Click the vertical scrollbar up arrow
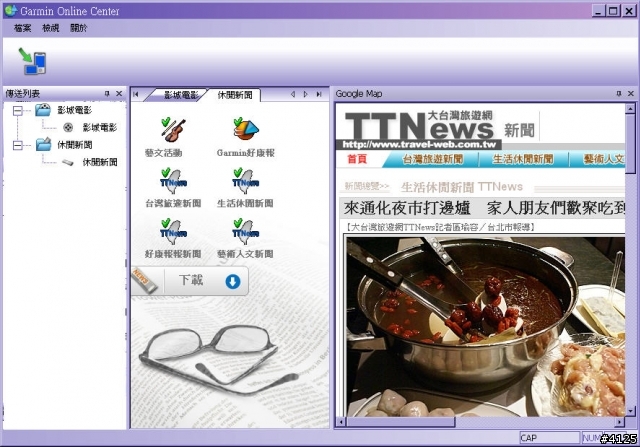 630,109
